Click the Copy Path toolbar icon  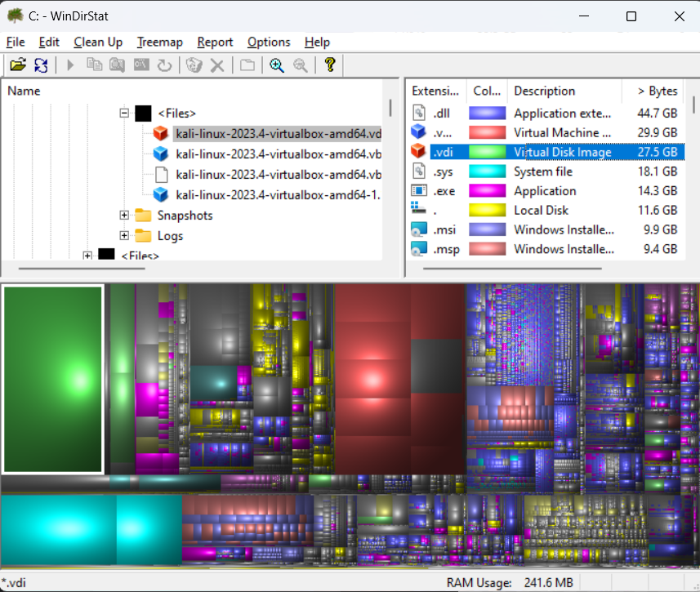pyautogui.click(x=95, y=65)
